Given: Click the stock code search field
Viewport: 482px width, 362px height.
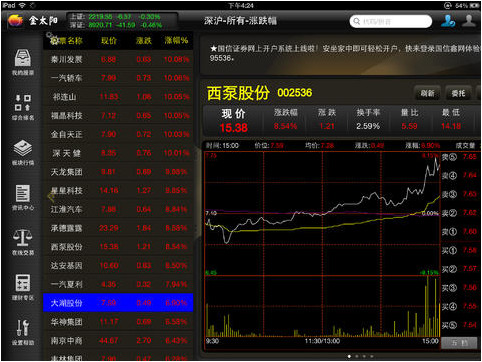Looking at the screenshot, I should coord(391,21).
